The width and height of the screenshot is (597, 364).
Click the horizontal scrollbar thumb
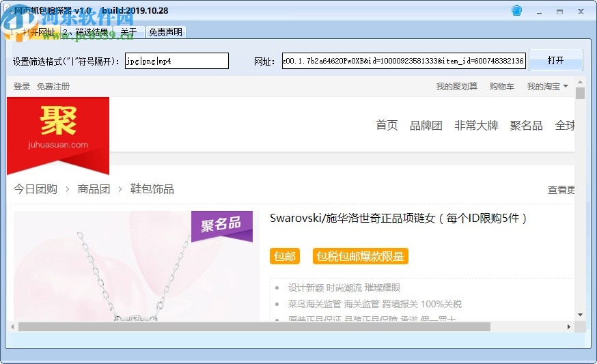(x=254, y=326)
